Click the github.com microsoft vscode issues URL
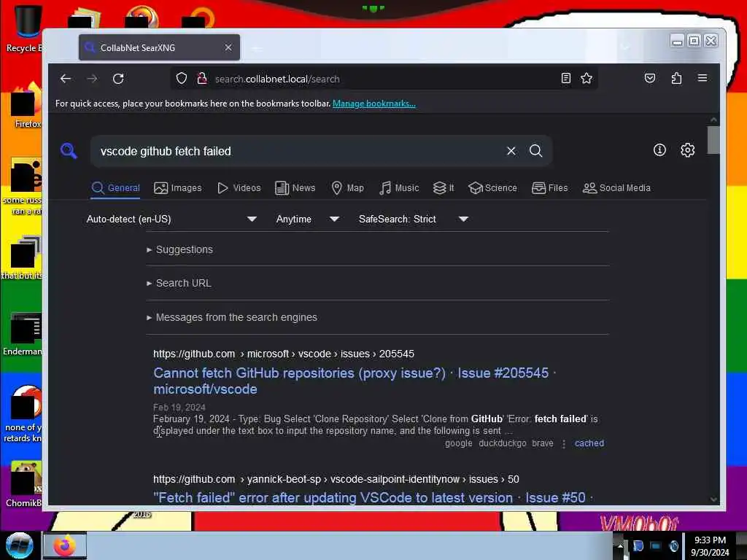Image resolution: width=747 pixels, height=560 pixels. 284,354
